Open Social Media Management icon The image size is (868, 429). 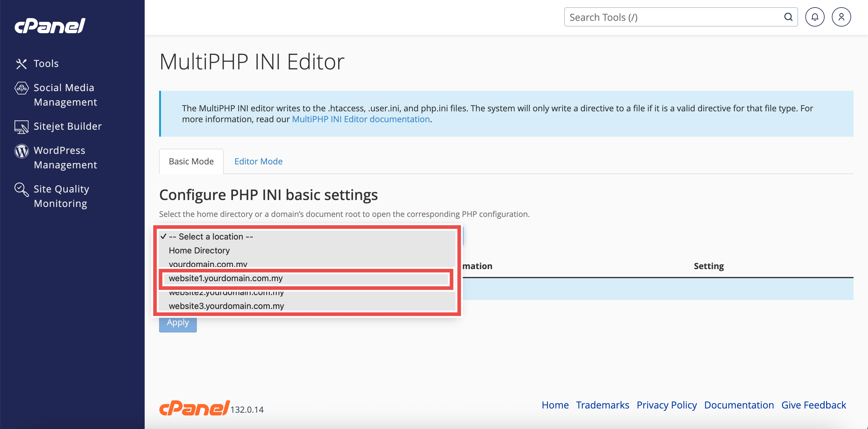tap(21, 88)
